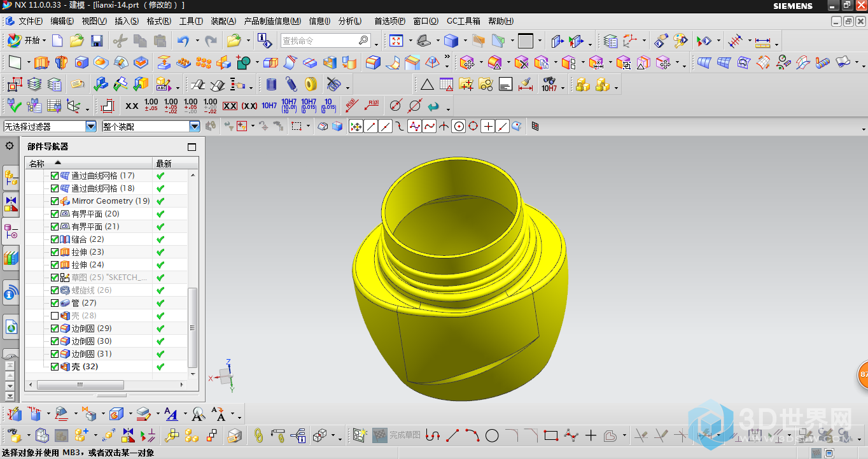Toggle the Mirror Geometry (19) checkbox
Viewport: 868px width, 459px height.
tap(55, 201)
